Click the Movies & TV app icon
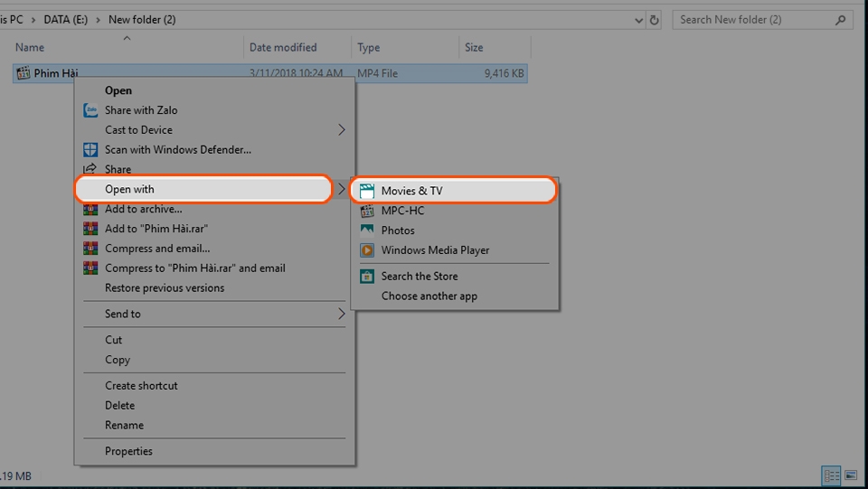Screen dimensions: 868x489 pos(367,191)
